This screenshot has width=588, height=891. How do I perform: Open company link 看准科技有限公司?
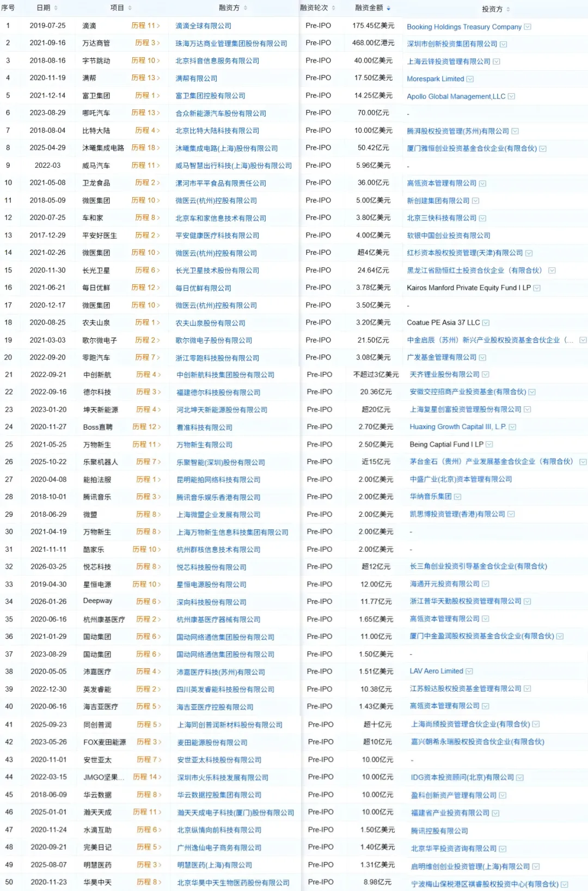pyautogui.click(x=204, y=428)
